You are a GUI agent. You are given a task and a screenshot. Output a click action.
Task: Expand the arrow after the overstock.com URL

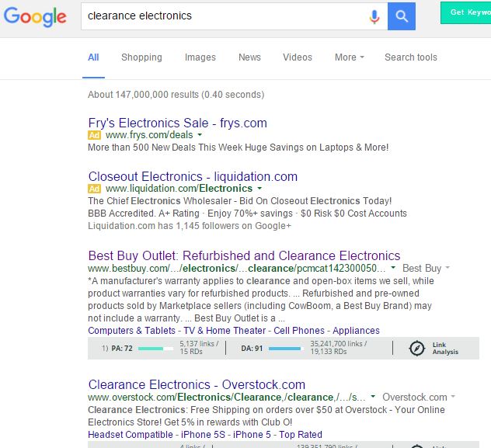pyautogui.click(x=373, y=397)
